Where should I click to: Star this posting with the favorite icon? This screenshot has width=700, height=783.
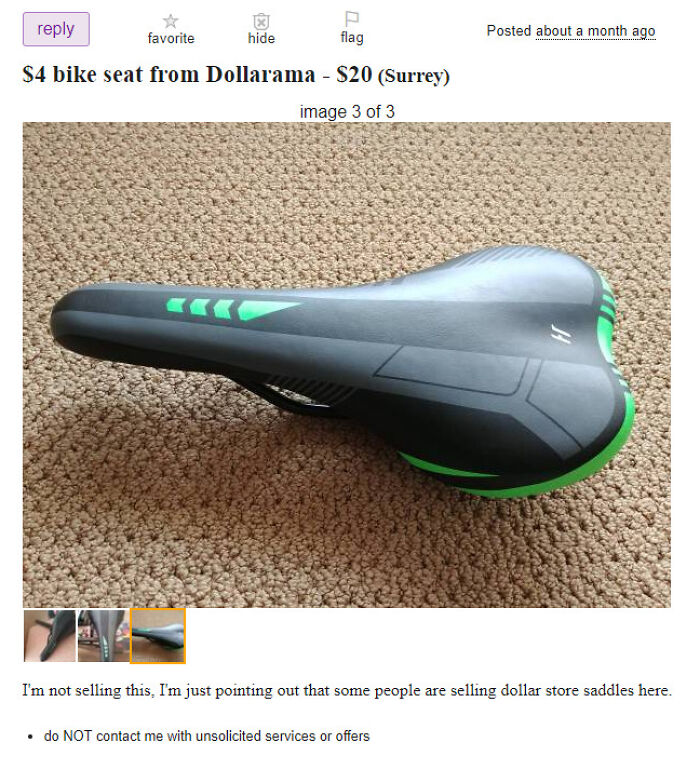(x=170, y=21)
